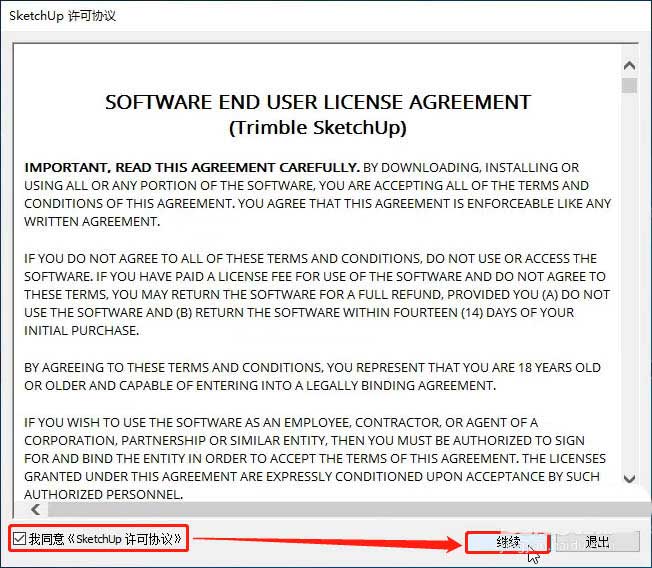This screenshot has width=652, height=568.
Task: Click the 继续 (Continue) button
Action: tap(507, 542)
